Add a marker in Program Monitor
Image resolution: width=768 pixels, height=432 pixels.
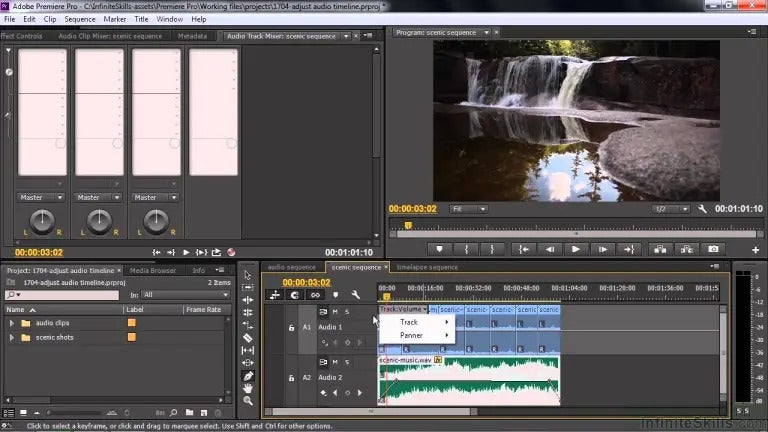[x=439, y=248]
